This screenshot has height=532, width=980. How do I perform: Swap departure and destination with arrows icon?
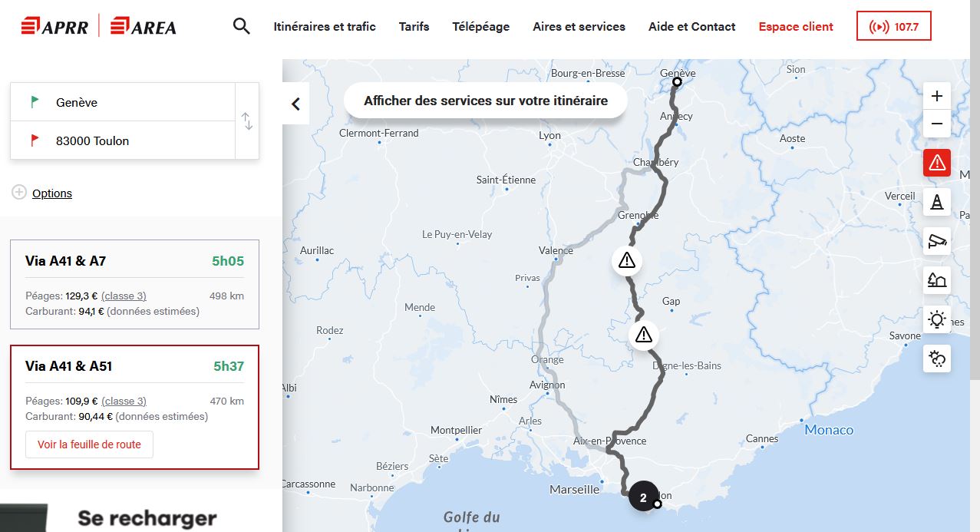tap(247, 121)
